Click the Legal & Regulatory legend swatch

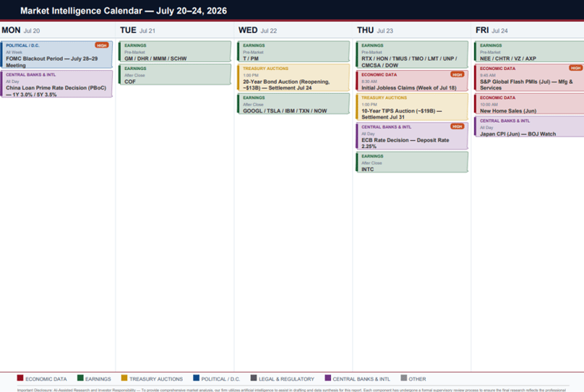point(254,378)
